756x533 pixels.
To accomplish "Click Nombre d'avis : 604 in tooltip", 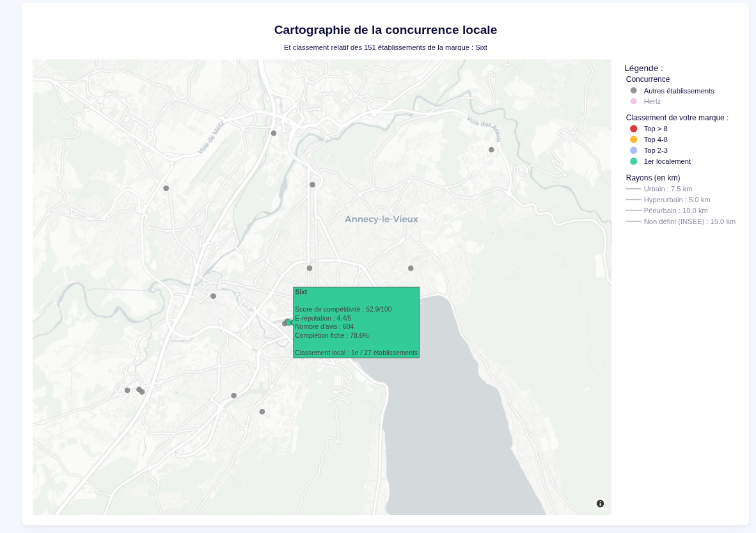I will [324, 327].
